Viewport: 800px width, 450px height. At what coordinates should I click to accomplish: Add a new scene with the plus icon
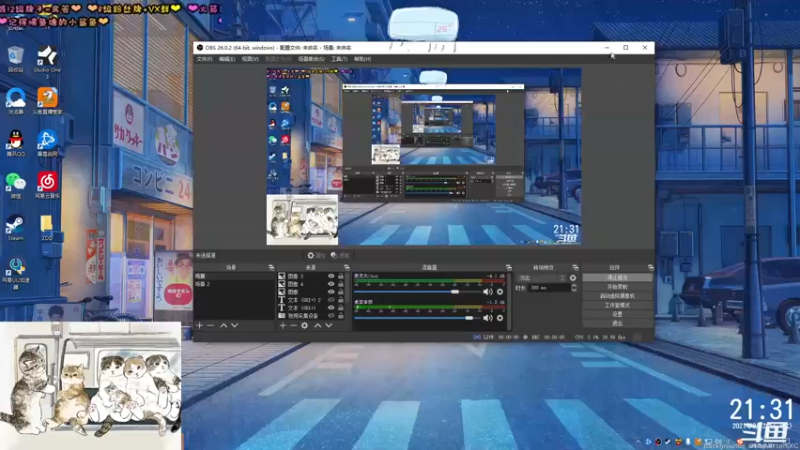click(199, 326)
